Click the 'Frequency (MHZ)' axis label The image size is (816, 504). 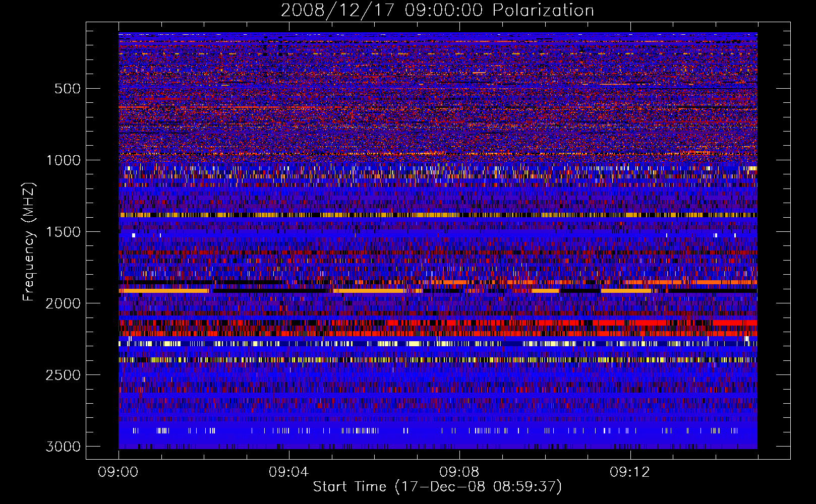coord(29,242)
